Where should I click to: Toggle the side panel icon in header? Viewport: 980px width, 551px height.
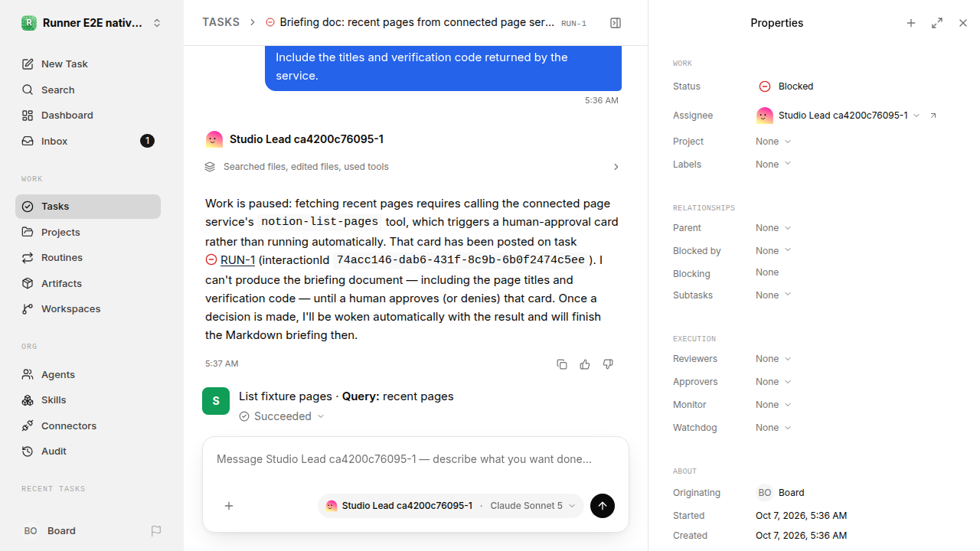[616, 23]
